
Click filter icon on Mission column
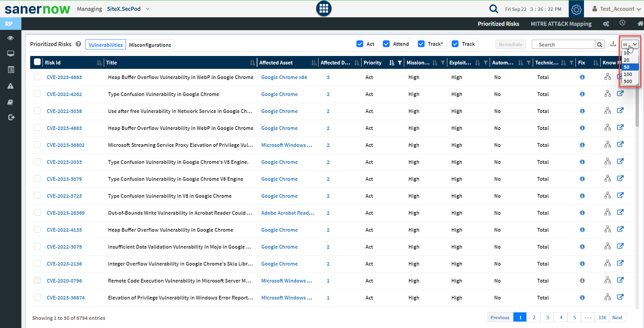click(x=443, y=63)
